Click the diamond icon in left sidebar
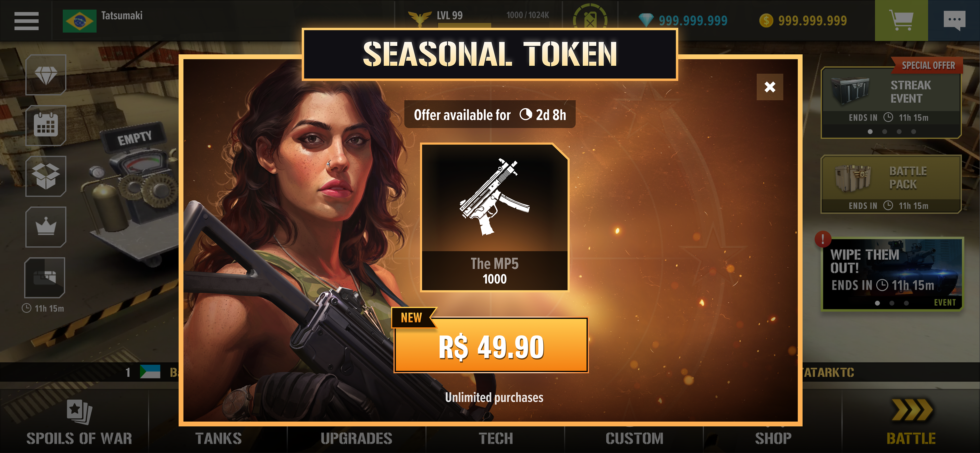The image size is (980, 453). [46, 75]
